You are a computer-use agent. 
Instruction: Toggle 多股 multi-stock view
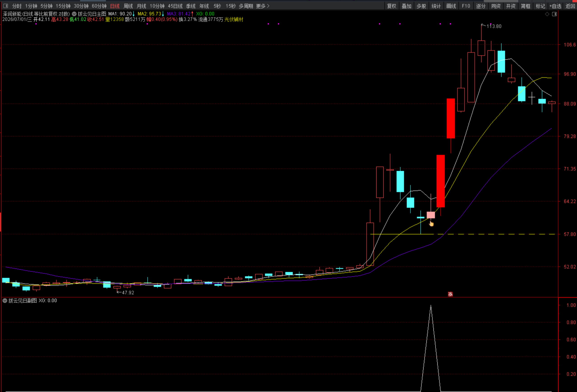[x=421, y=6]
